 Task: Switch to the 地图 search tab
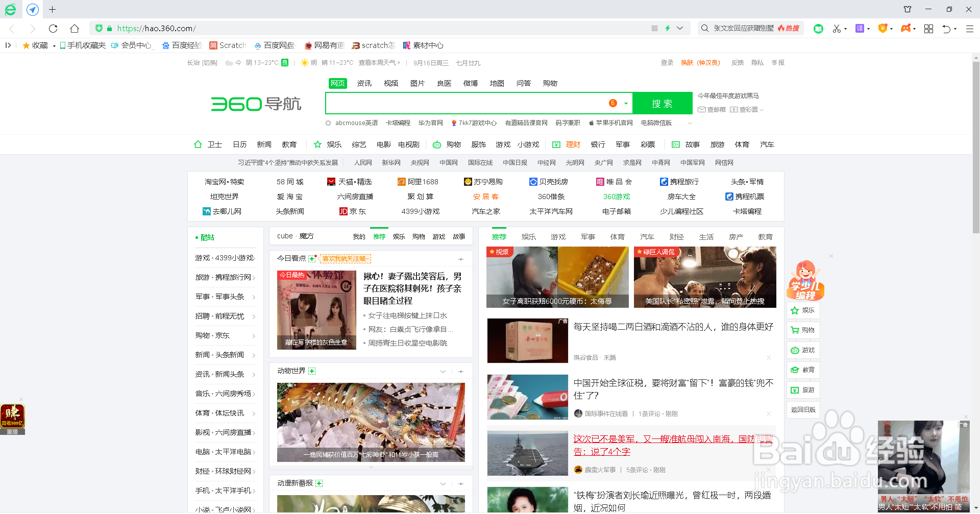point(497,83)
